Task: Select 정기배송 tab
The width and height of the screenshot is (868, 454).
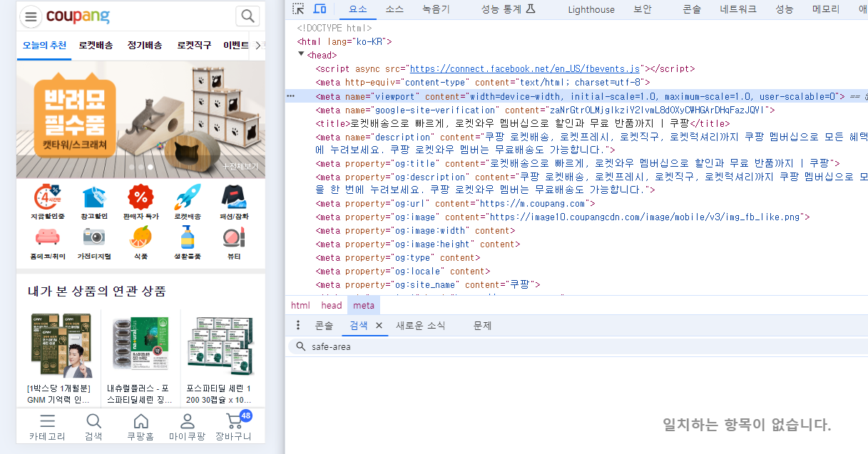Action: click(145, 45)
